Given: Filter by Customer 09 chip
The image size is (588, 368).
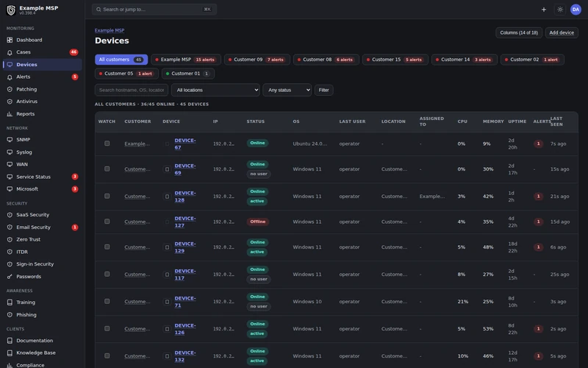Looking at the screenshot, I should (x=257, y=60).
